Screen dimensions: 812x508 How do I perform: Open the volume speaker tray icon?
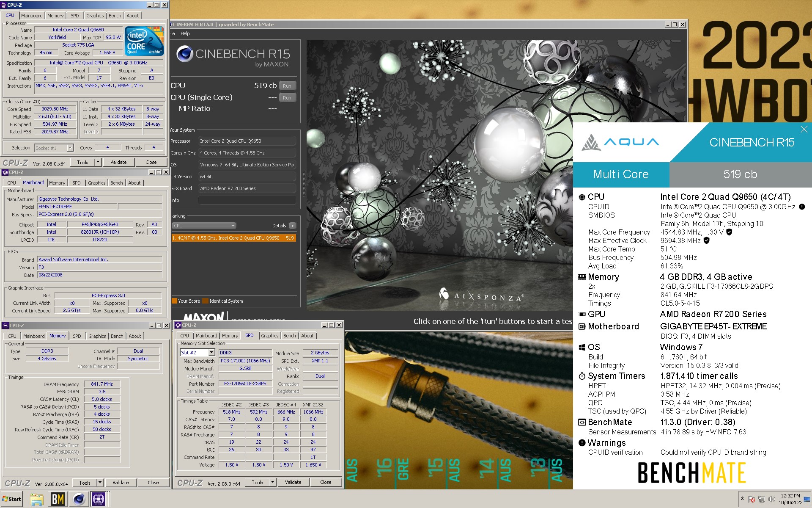pos(771,499)
